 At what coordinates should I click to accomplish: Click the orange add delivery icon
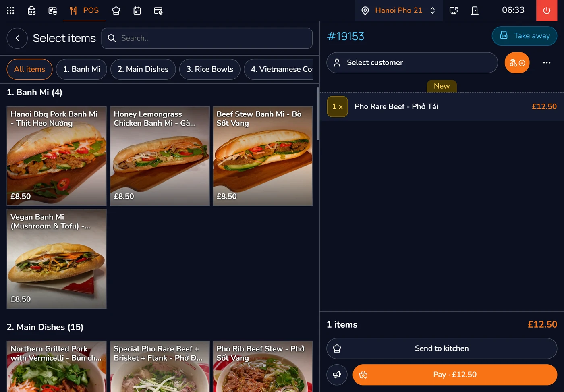coord(517,63)
